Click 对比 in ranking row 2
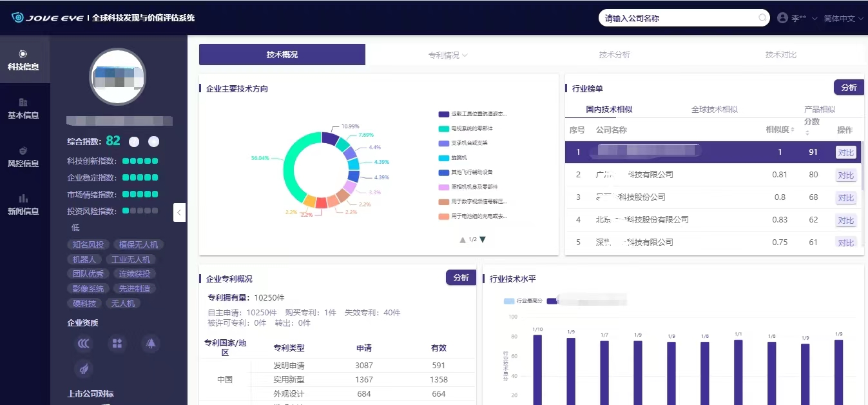The image size is (868, 405). pos(845,175)
